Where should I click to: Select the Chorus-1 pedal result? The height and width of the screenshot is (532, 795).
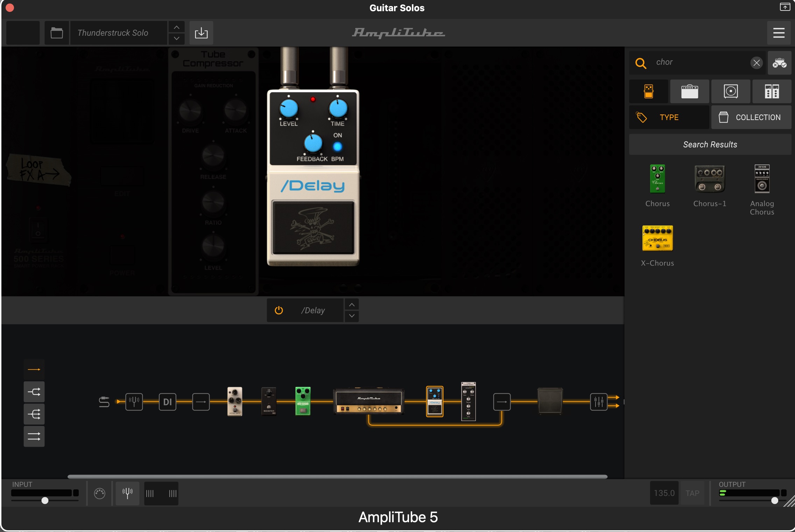pyautogui.click(x=710, y=179)
